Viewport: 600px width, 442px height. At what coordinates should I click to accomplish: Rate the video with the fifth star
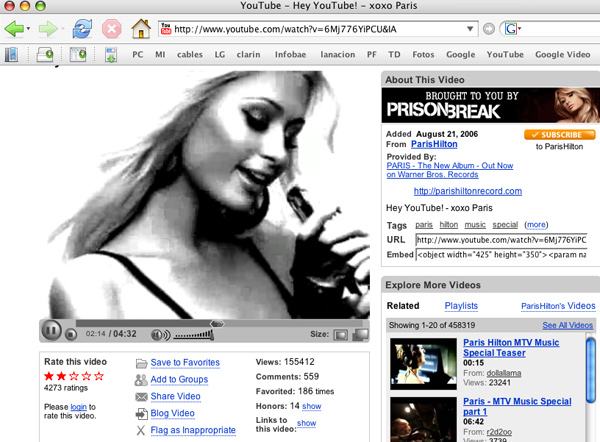point(99,376)
